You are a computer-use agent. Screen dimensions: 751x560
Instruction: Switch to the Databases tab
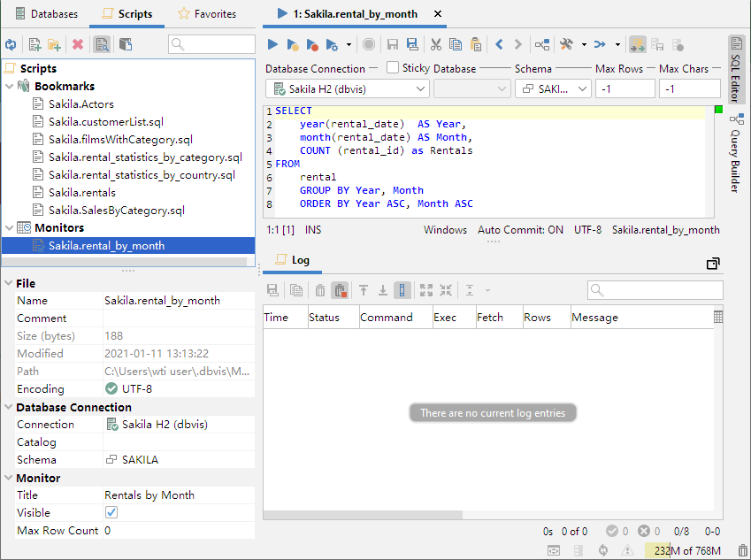47,14
